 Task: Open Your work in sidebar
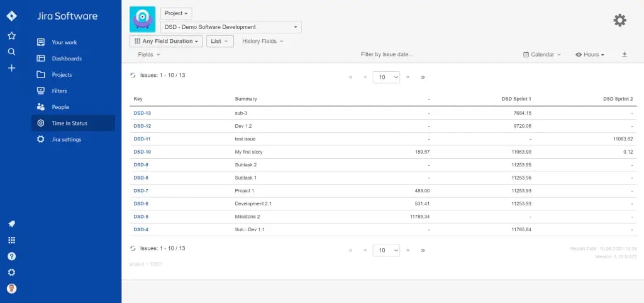coord(73,42)
